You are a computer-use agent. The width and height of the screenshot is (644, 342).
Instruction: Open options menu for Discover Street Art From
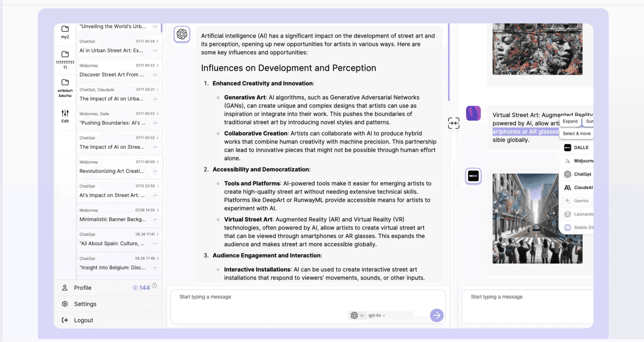coord(155,75)
